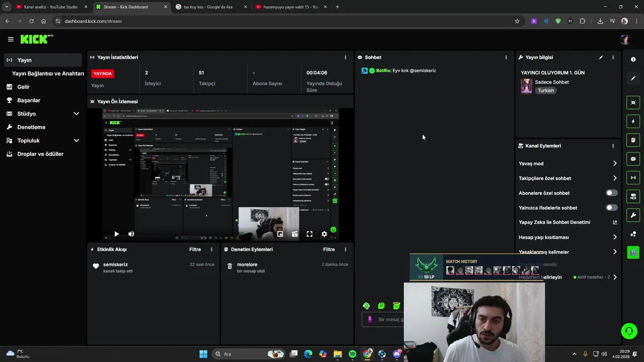Open Yasaklanmış kelimeler chevron
Screen dimensions: 644x362
[x=615, y=252]
